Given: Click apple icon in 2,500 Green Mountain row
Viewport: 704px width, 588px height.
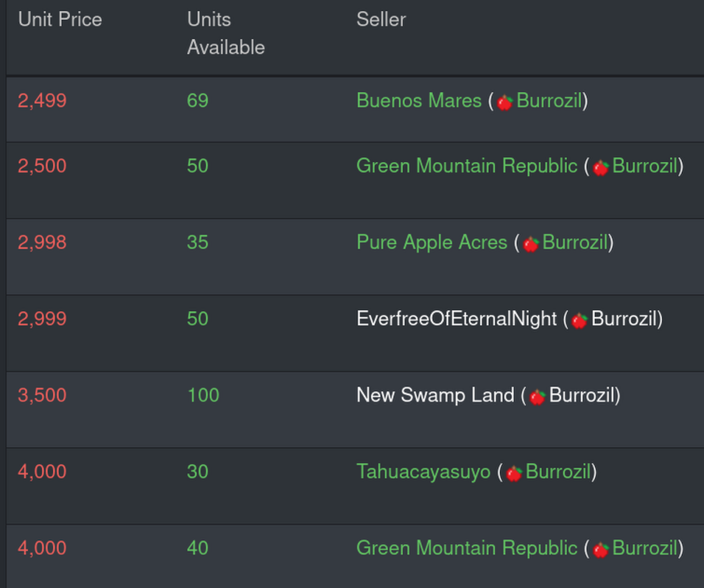Looking at the screenshot, I should pyautogui.click(x=600, y=168).
